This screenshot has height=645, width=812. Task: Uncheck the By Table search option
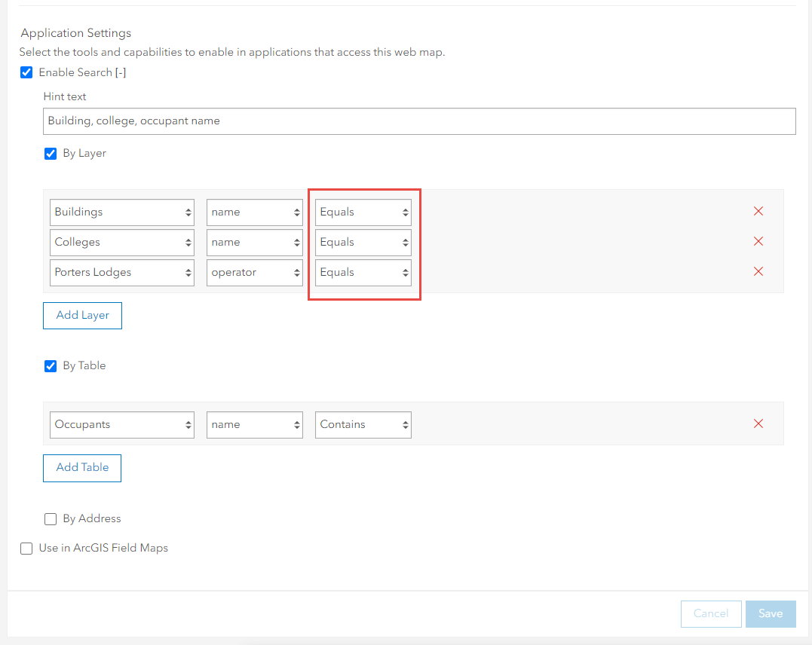coord(50,365)
